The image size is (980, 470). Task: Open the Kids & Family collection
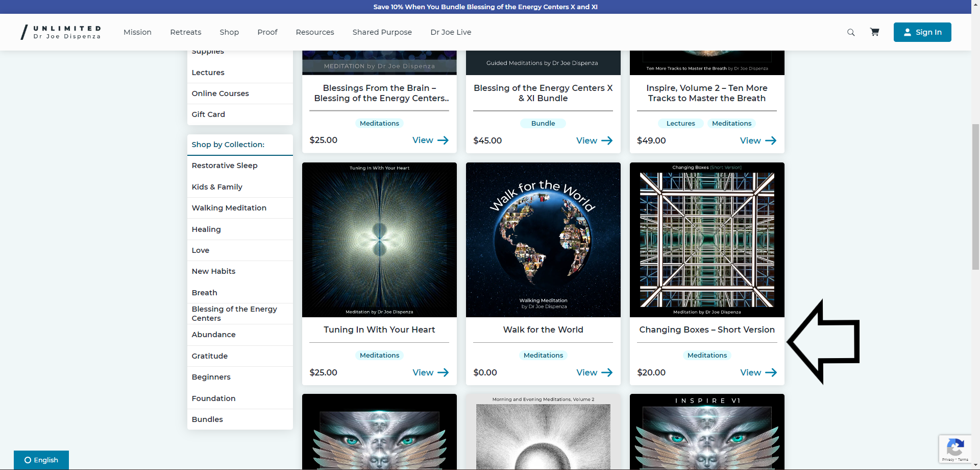click(x=240, y=187)
